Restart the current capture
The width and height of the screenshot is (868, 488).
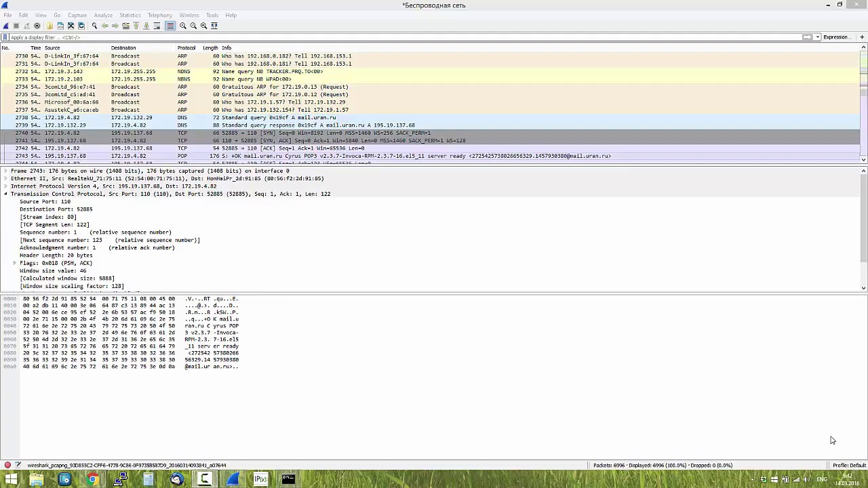26,26
